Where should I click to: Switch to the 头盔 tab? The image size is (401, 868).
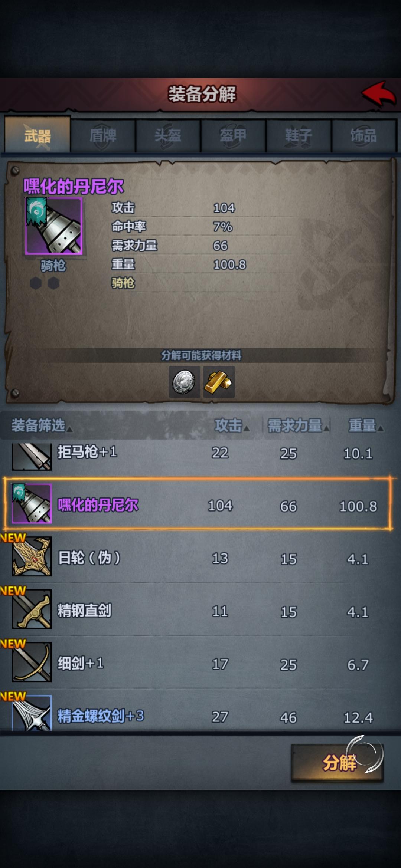[168, 135]
